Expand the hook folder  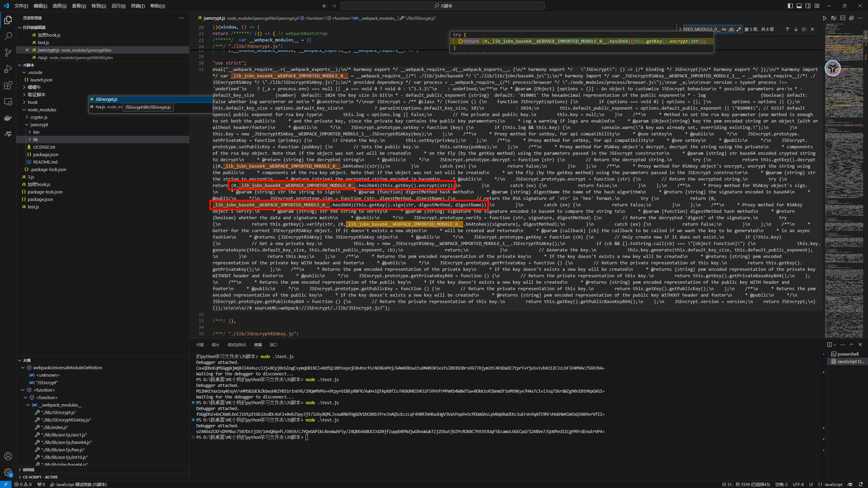[33, 102]
